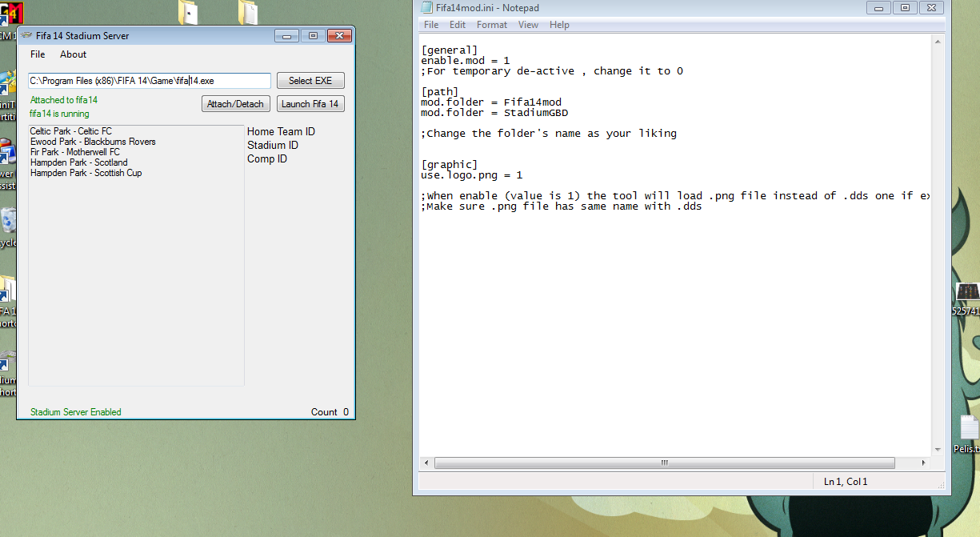Select Celtic Park - Celtic FC entry
The width and height of the screenshot is (980, 537).
point(71,131)
